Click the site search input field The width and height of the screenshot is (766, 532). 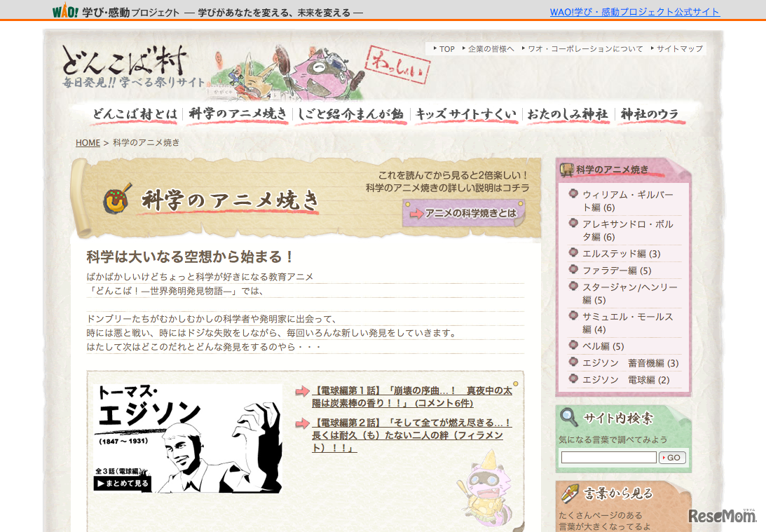coord(608,457)
